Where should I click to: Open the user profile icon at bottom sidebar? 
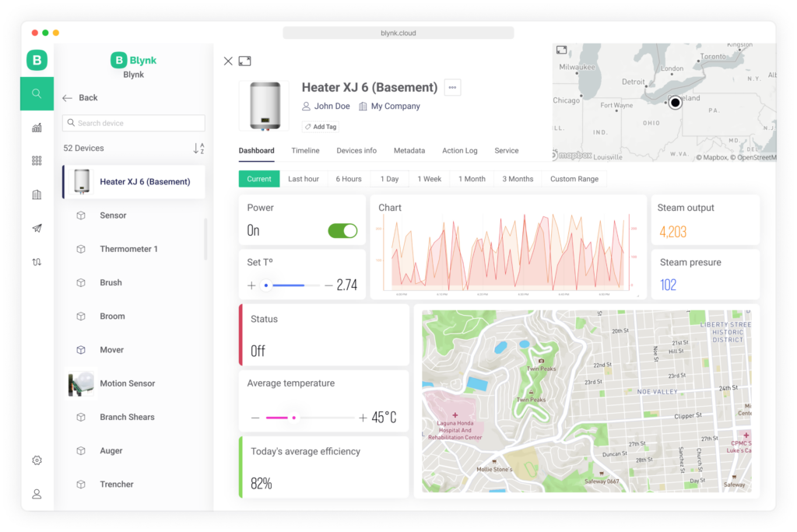[x=37, y=493]
